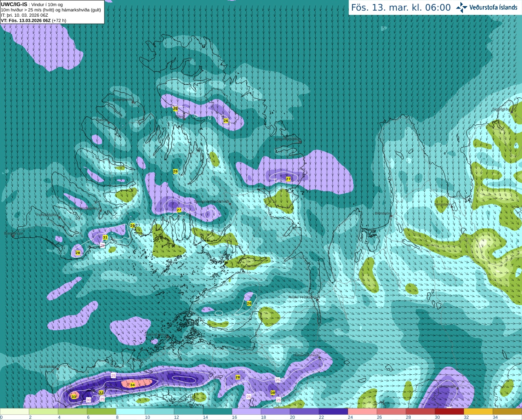Image resolution: width=522 pixels, height=420 pixels.
Task: Click the Holtavörðuheiði station label
Action: 306,356
